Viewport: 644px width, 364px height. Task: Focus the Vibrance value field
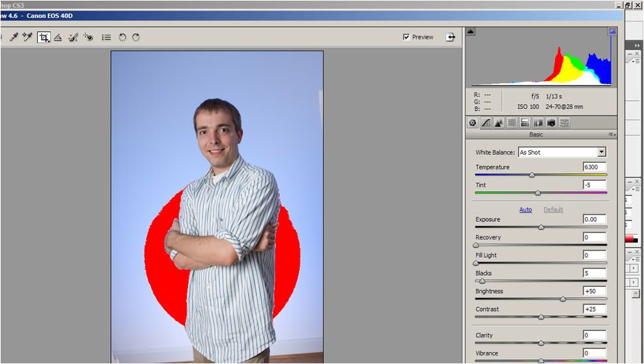point(594,353)
